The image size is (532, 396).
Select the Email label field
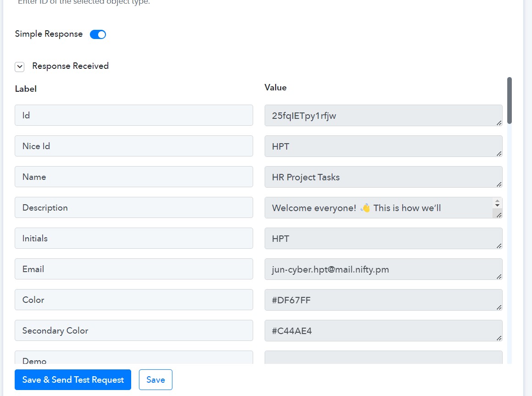(x=133, y=269)
